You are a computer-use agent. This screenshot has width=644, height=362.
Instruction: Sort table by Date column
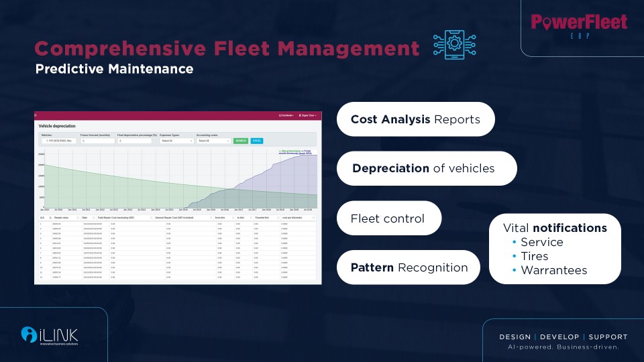tap(87, 218)
